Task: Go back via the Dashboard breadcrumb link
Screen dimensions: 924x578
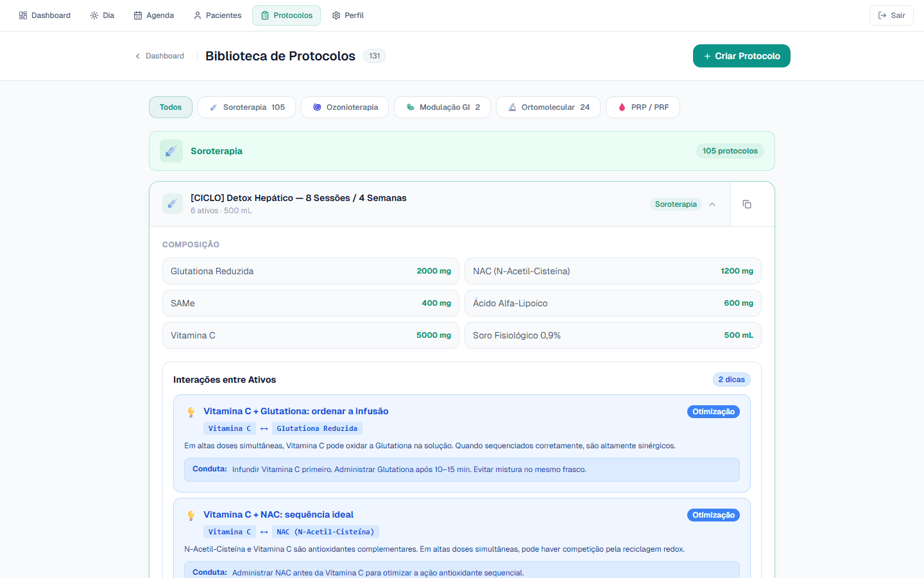Action: [x=159, y=56]
